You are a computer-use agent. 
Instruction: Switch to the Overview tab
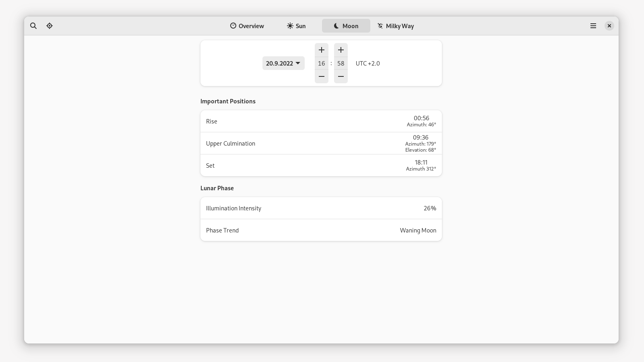[x=247, y=26]
